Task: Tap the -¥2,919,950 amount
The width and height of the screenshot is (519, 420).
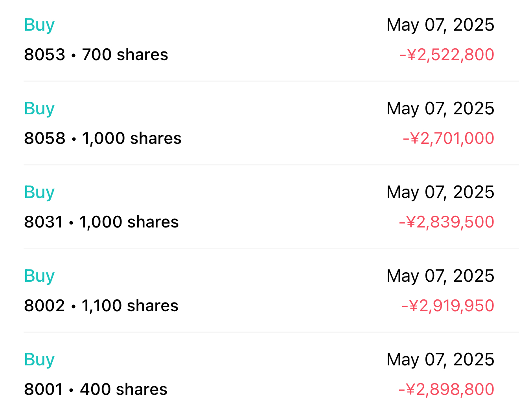Action: (x=448, y=306)
